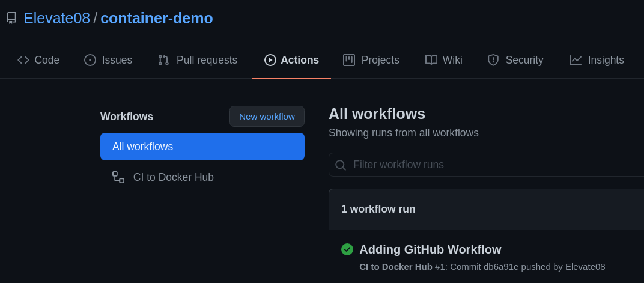Image resolution: width=644 pixels, height=283 pixels.
Task: Click the Code tab angle-brackets icon
Action: pyautogui.click(x=23, y=60)
